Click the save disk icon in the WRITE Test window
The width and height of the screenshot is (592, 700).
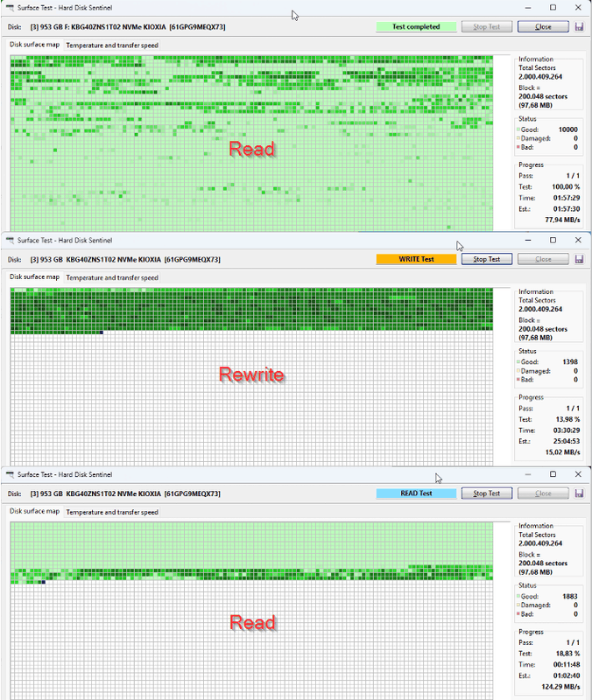tap(579, 259)
